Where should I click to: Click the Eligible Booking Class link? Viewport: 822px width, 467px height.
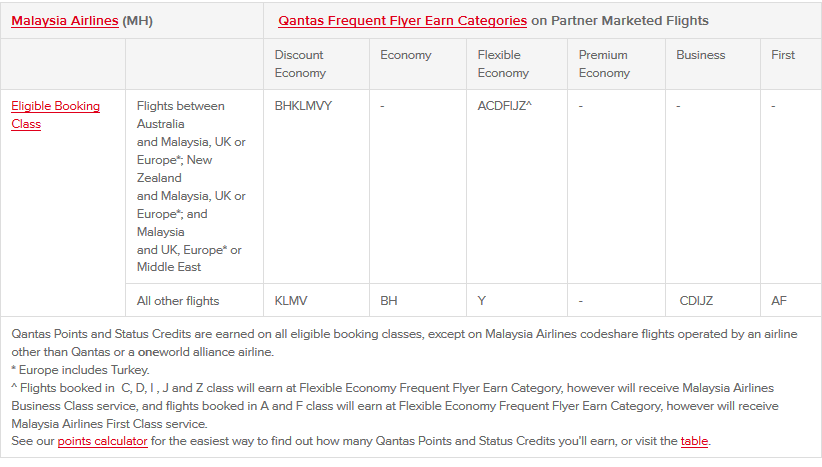click(56, 115)
